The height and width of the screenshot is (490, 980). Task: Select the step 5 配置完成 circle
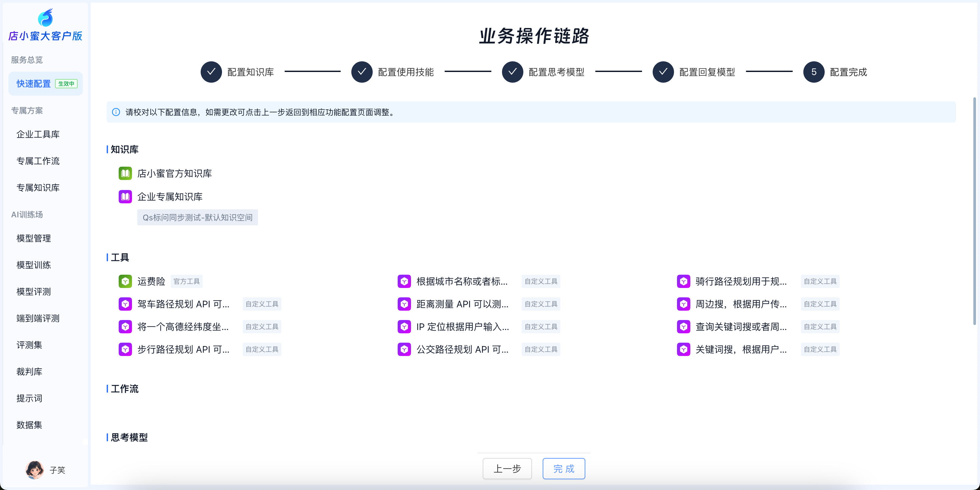tap(813, 72)
